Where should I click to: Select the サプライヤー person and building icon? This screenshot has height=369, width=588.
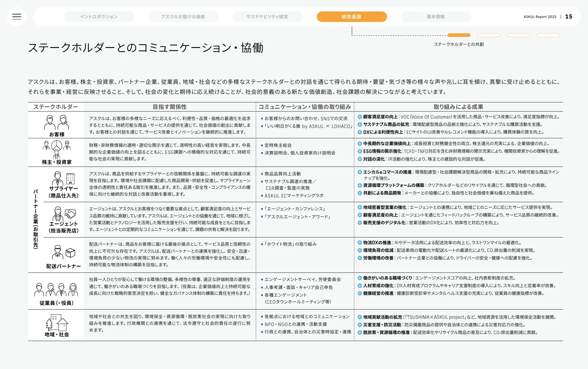(63, 179)
